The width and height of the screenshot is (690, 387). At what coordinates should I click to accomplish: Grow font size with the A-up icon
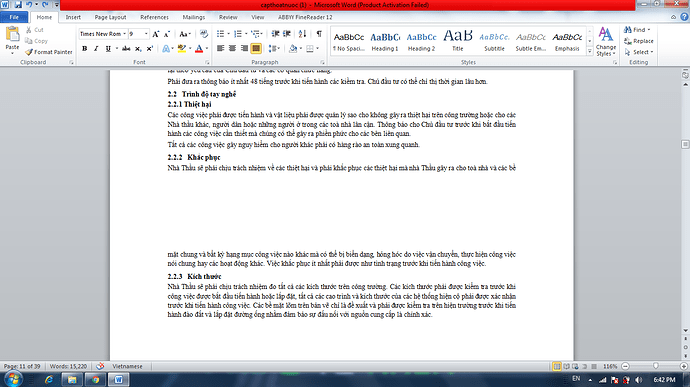tap(155, 34)
